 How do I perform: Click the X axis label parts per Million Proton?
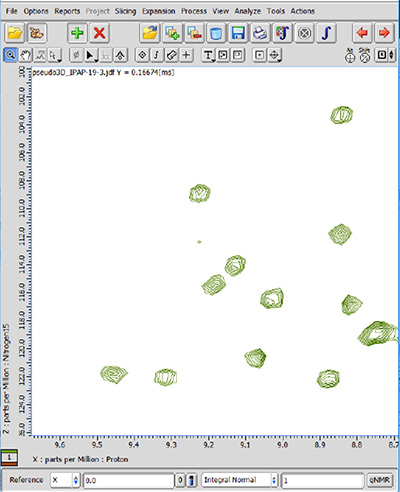coord(80,459)
